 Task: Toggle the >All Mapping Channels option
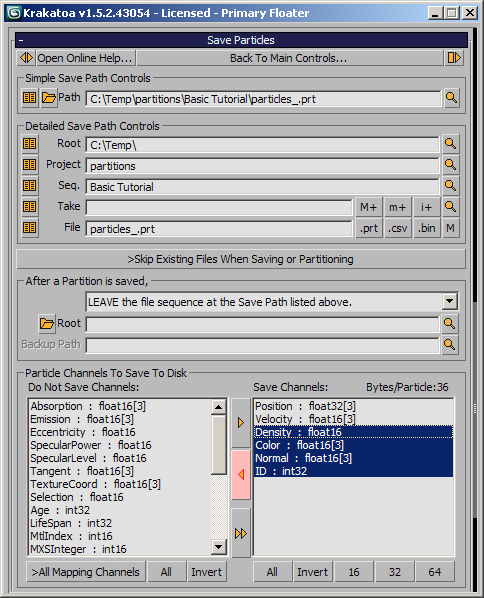[x=86, y=572]
